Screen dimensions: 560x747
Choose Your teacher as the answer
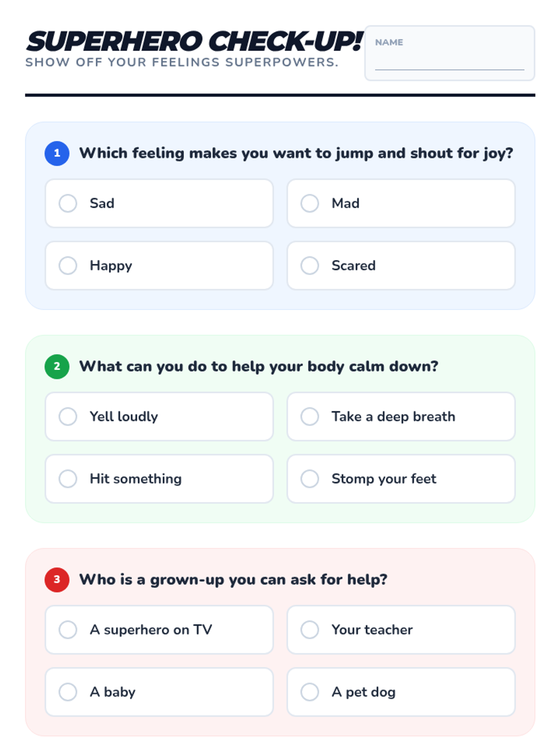(310, 630)
